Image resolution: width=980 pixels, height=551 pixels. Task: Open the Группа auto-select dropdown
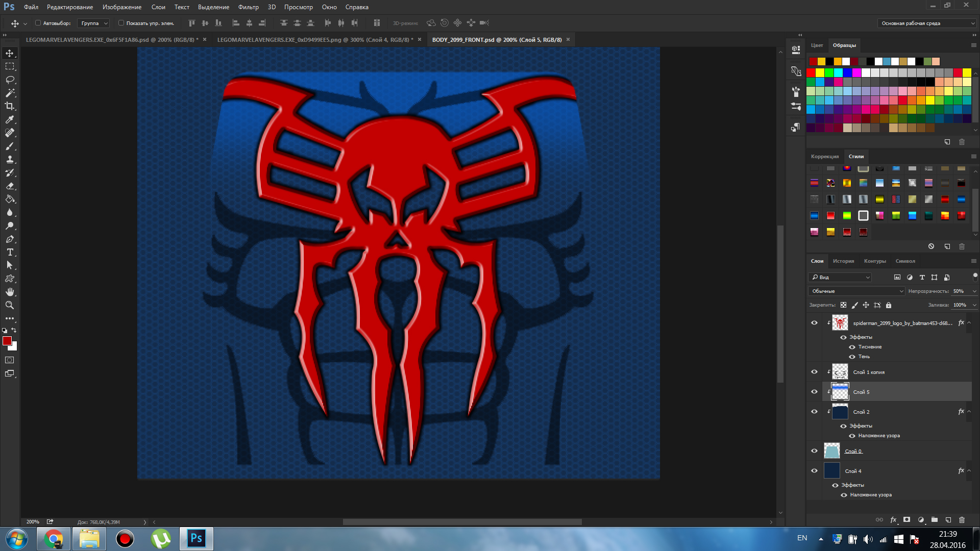point(94,23)
